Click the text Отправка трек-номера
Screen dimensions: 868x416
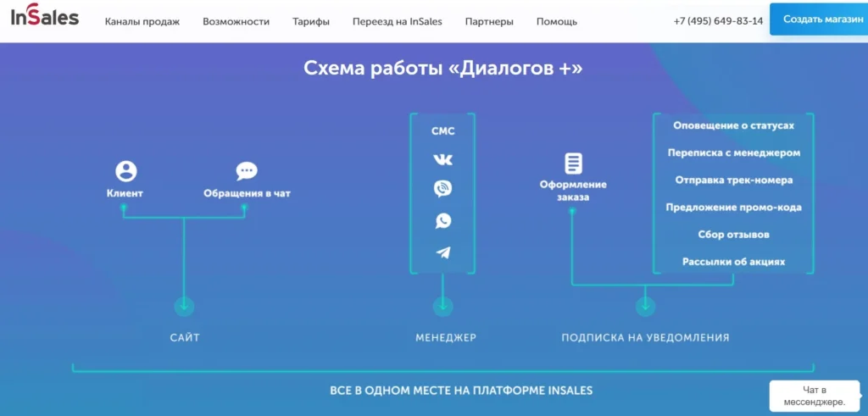pyautogui.click(x=733, y=180)
